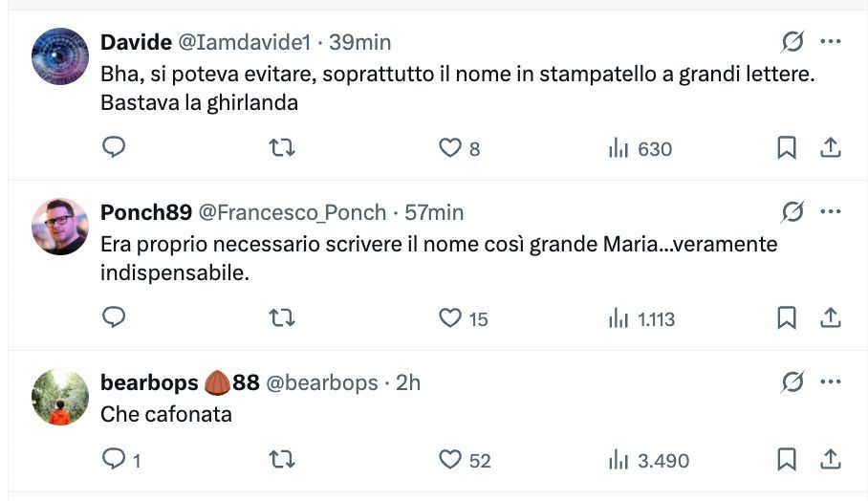Open more menu on Ponch89's tweet

pyautogui.click(x=831, y=211)
